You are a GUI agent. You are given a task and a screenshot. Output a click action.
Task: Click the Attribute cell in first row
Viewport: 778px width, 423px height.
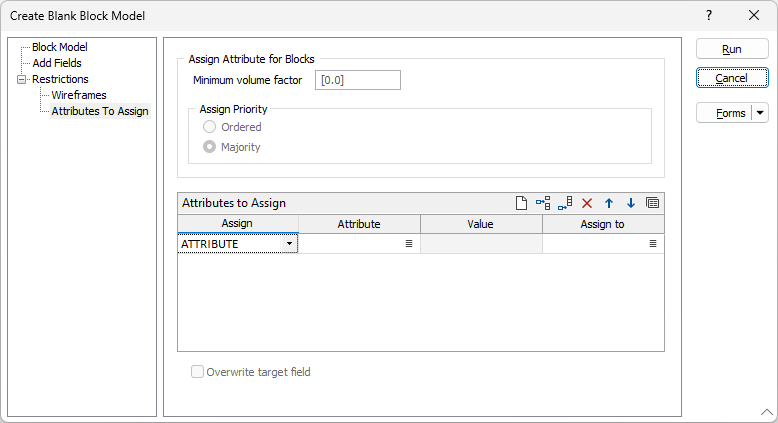click(359, 243)
